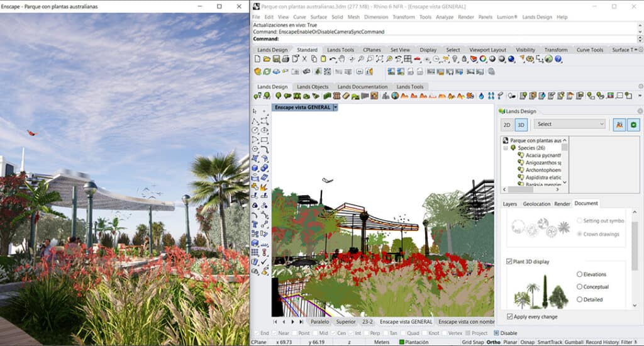Screen dimensions: 644x346
Task: Click the green Plantación layer color swatch
Action: pos(402,342)
